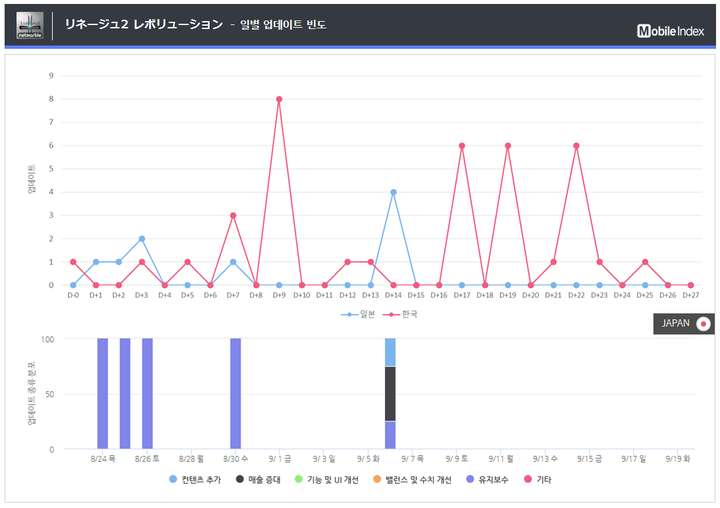Viewport: 720px width, 508px height.
Task: Toggle 기타 legend item
Action: [537, 479]
